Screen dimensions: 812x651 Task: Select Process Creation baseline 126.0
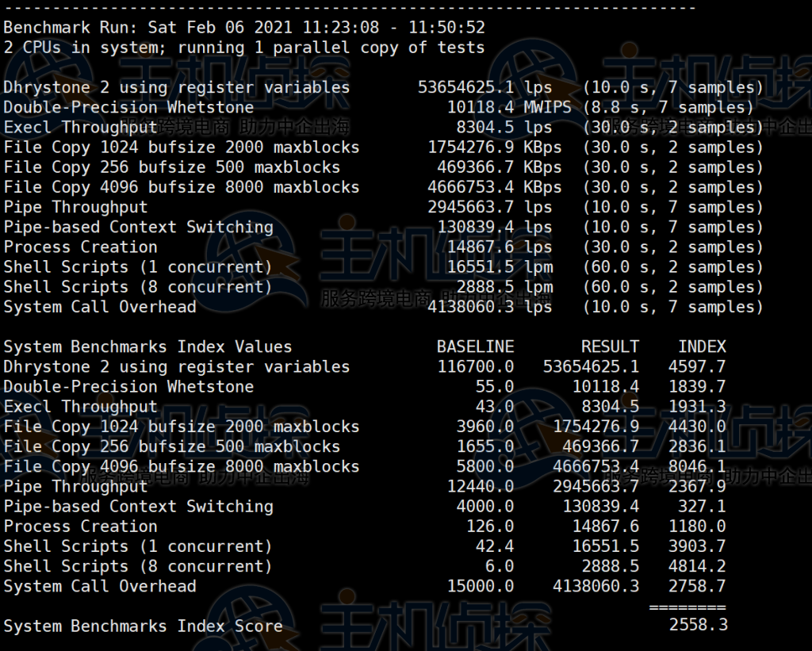(x=490, y=527)
